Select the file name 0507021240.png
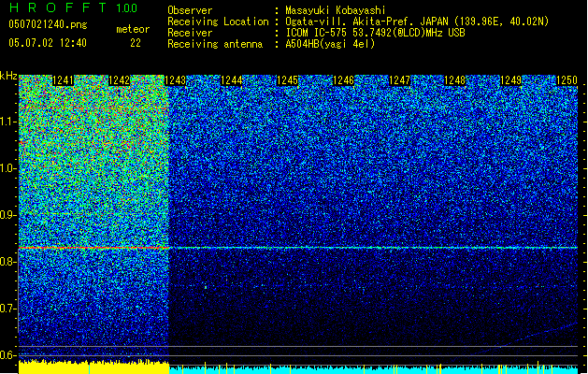This screenshot has height=374, width=588. [48, 25]
